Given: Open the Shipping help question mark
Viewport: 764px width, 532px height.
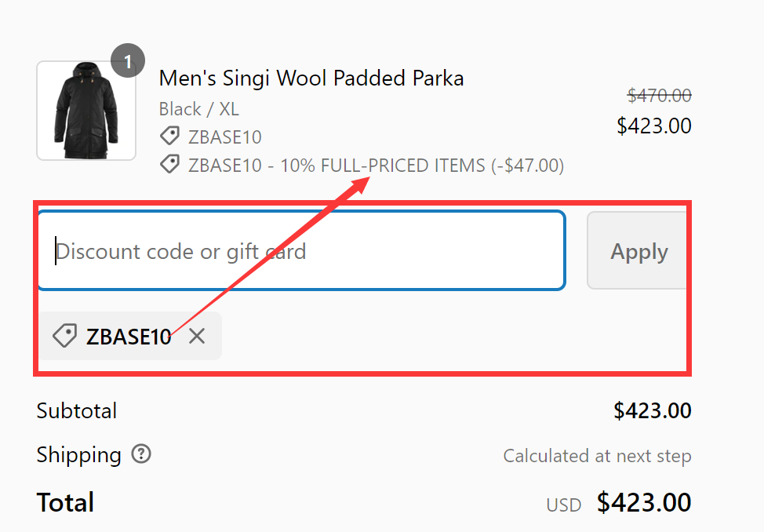Looking at the screenshot, I should click(141, 454).
